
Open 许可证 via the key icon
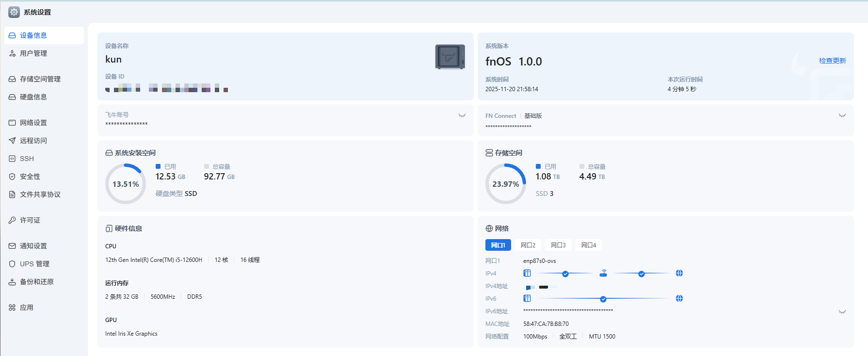click(x=12, y=220)
